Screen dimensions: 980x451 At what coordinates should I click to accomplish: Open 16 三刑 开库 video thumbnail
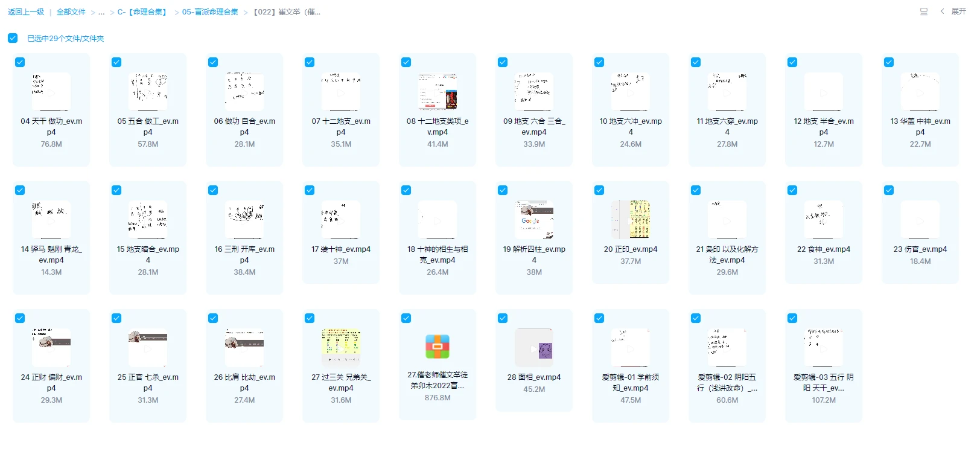pyautogui.click(x=244, y=220)
